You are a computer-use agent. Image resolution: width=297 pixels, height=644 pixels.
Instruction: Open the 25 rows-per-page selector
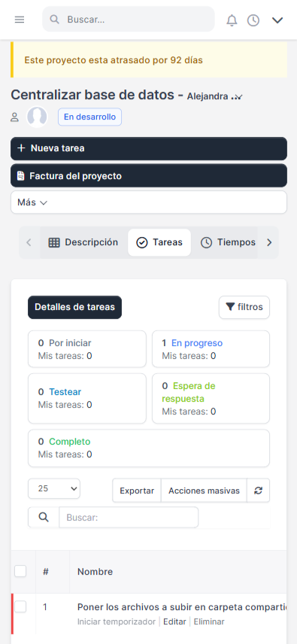point(54,489)
